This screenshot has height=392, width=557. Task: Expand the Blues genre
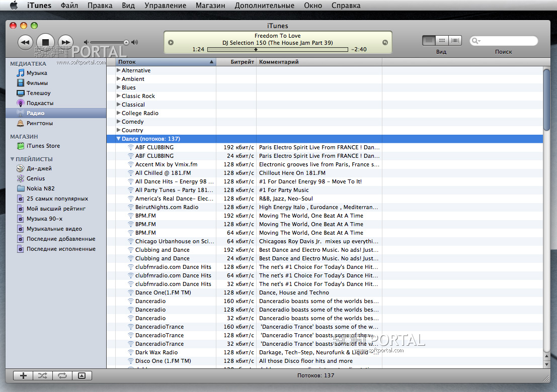[119, 87]
